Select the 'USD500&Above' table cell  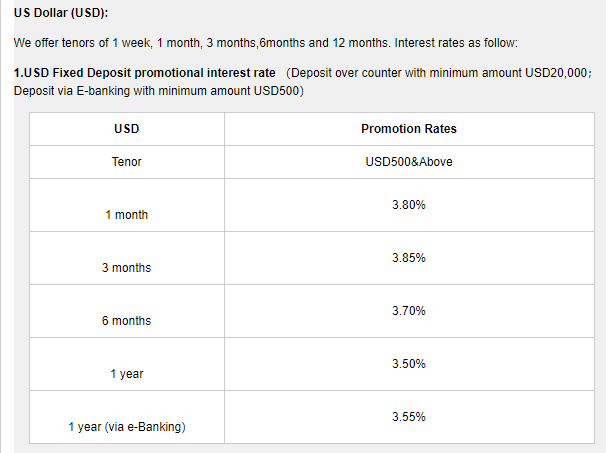(408, 162)
